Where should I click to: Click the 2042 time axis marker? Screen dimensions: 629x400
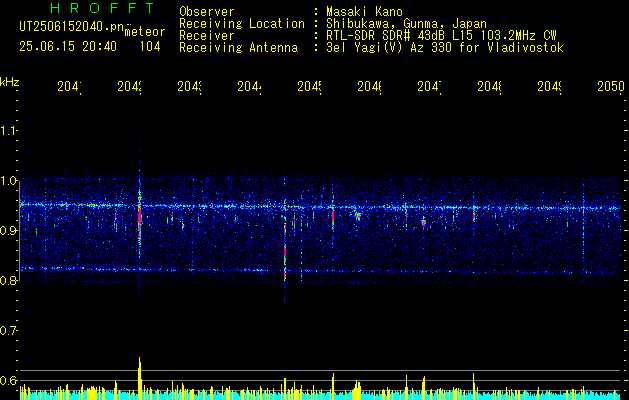[x=129, y=86]
